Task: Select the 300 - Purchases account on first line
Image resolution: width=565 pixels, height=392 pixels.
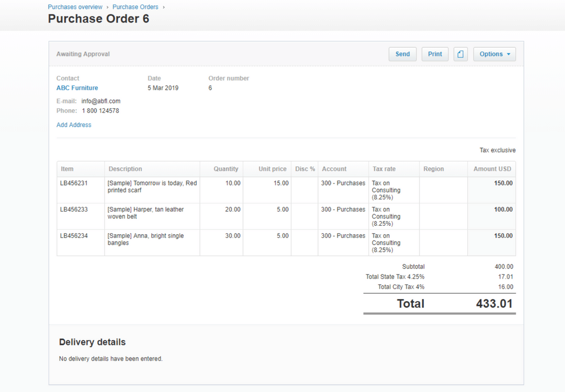Action: coord(343,183)
